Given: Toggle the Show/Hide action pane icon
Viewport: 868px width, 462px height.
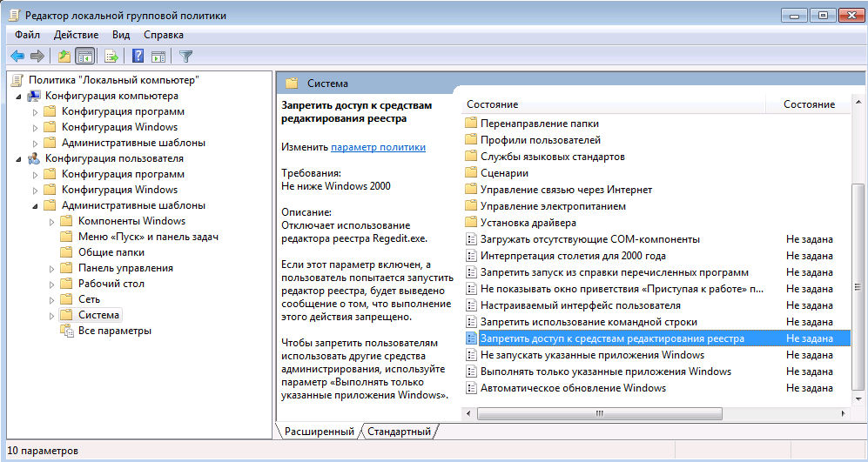Looking at the screenshot, I should tap(158, 56).
